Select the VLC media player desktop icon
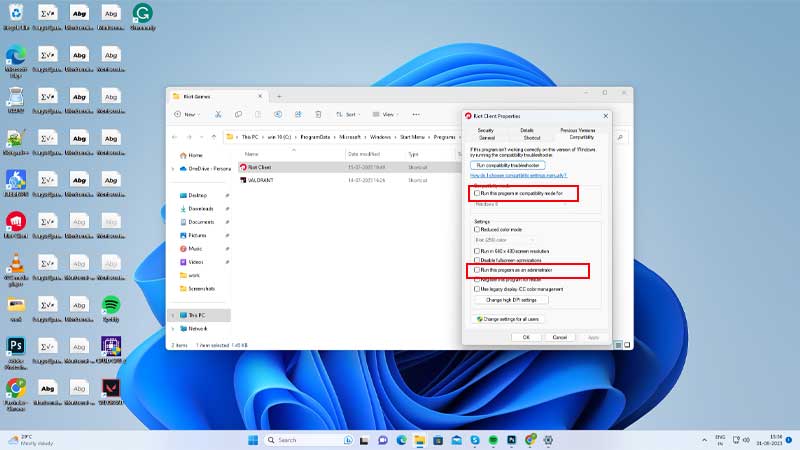 point(16,269)
